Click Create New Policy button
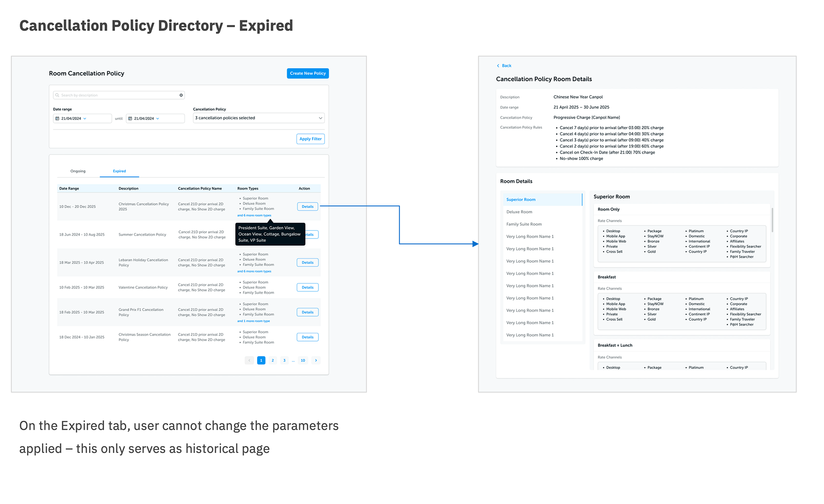The height and width of the screenshot is (504, 824). click(x=308, y=73)
